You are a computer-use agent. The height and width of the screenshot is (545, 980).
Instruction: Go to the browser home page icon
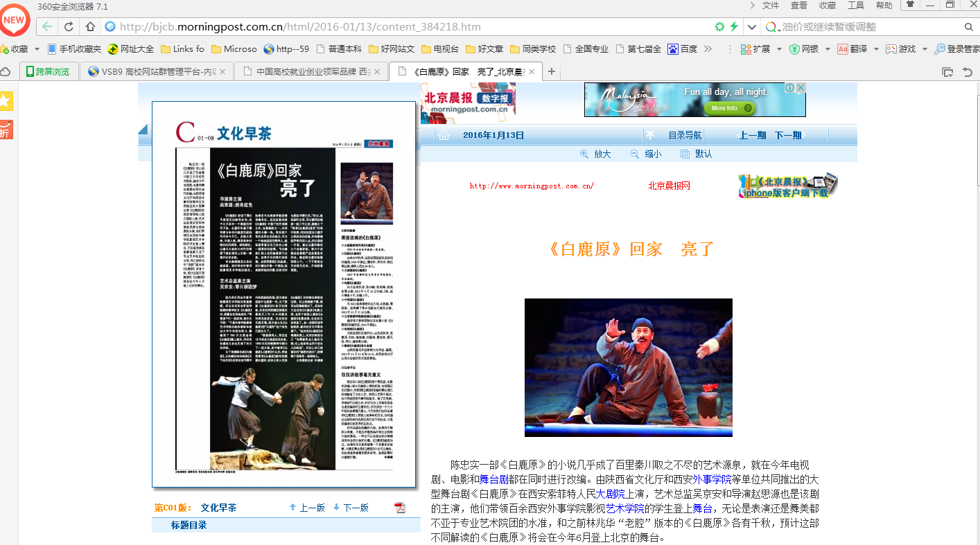point(90,27)
